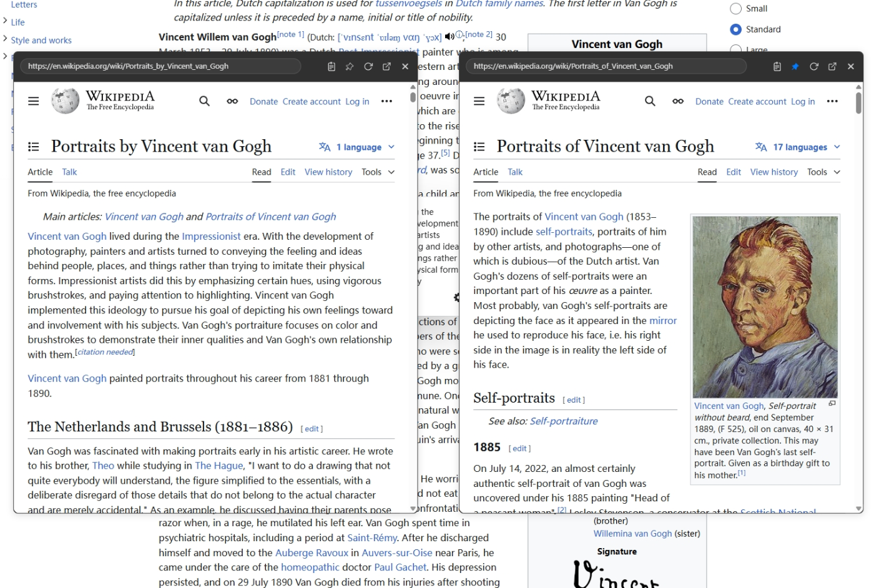Image resolution: width=874 pixels, height=588 pixels.
Task: Select the Standard text size radio button
Action: (736, 29)
